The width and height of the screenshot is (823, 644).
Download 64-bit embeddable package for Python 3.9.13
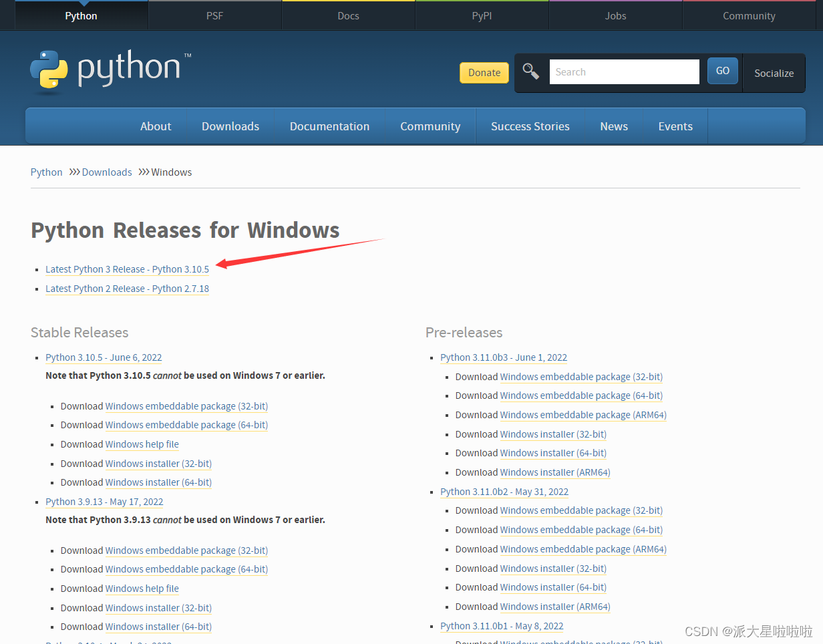coord(186,569)
